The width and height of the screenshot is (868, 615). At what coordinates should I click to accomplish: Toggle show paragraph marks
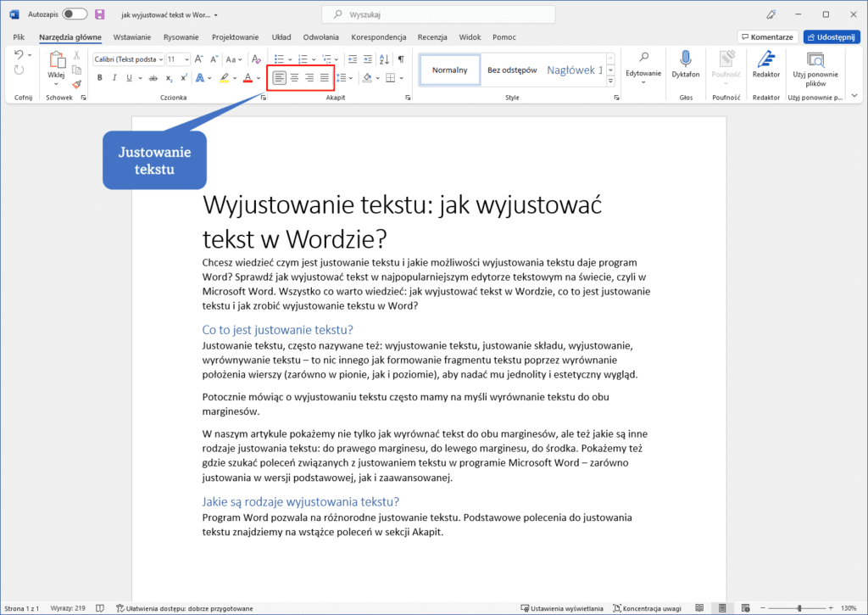401,59
